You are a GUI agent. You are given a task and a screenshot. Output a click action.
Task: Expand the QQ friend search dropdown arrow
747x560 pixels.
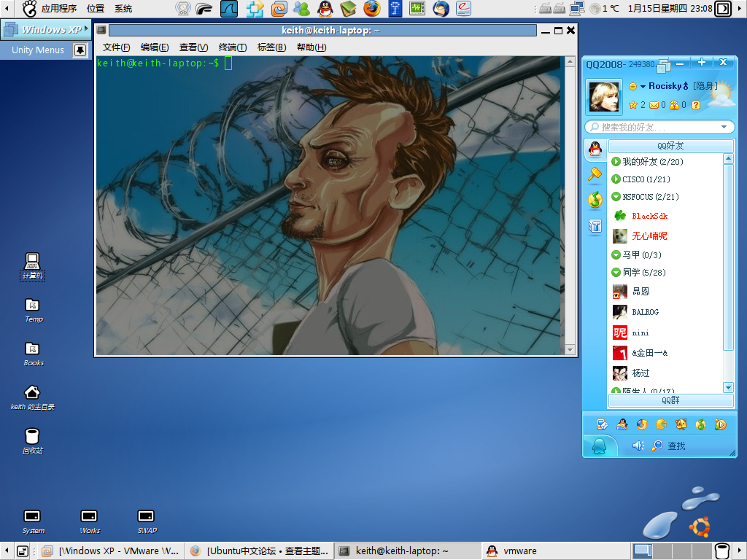pos(724,127)
